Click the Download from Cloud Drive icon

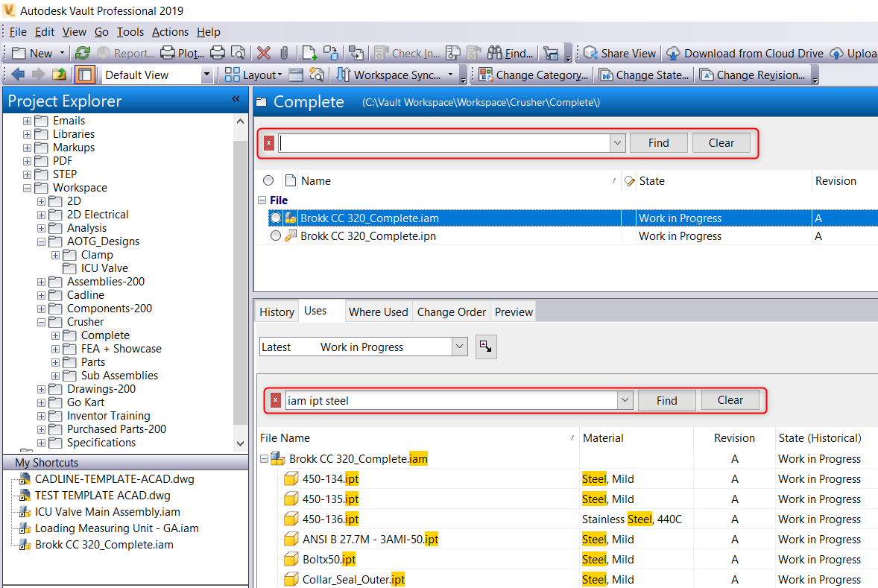673,53
